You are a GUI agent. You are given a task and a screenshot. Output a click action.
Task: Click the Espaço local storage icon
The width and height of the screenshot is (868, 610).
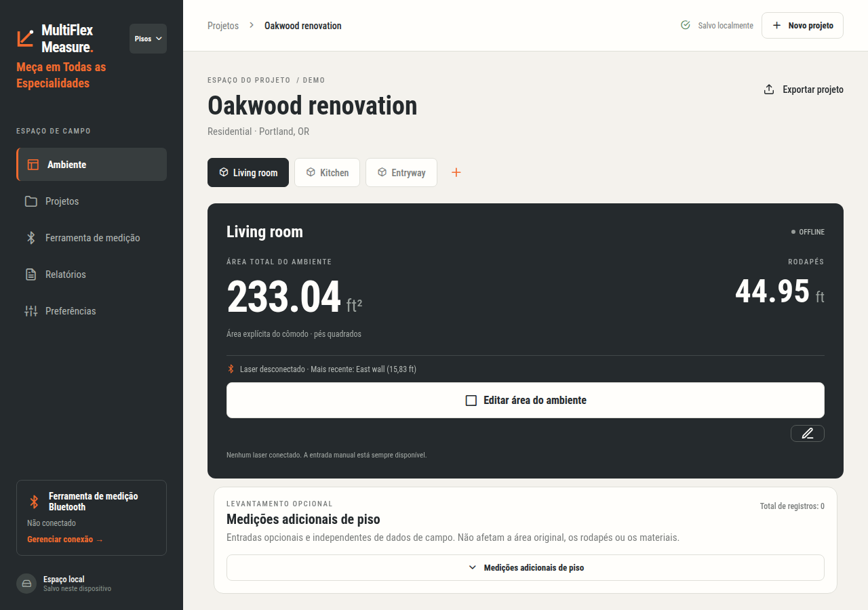pyautogui.click(x=26, y=584)
